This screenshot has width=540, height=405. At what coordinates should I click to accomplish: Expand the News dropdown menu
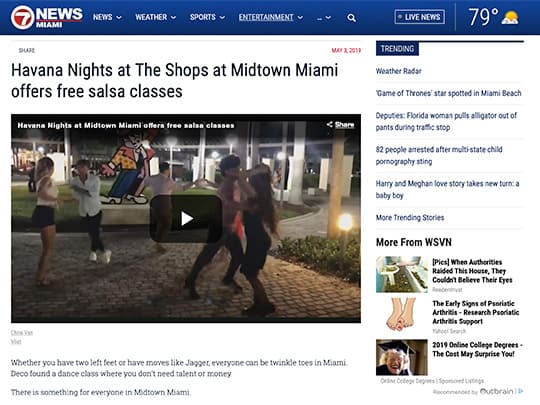pos(107,17)
